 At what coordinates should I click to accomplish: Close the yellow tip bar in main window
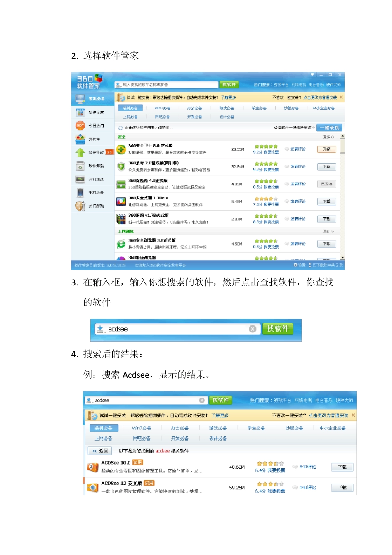pyautogui.click(x=341, y=97)
